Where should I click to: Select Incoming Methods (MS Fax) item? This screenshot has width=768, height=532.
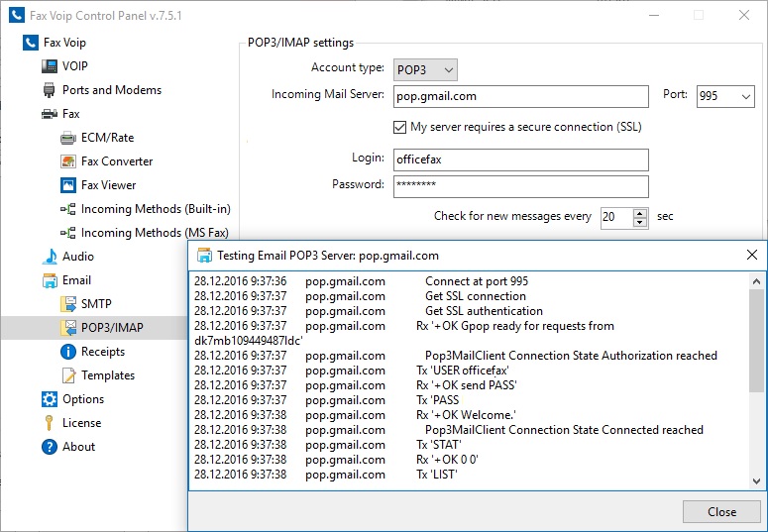click(155, 233)
